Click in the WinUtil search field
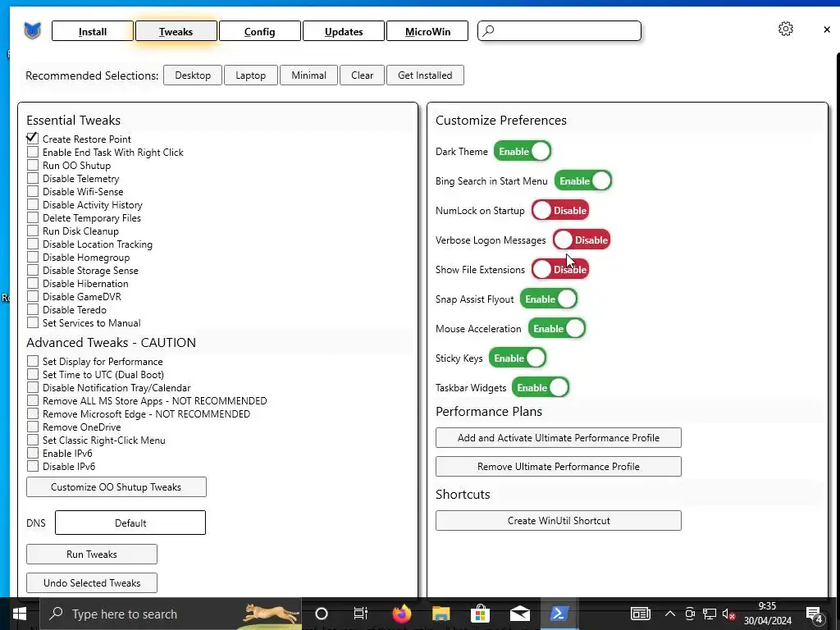 tap(559, 31)
